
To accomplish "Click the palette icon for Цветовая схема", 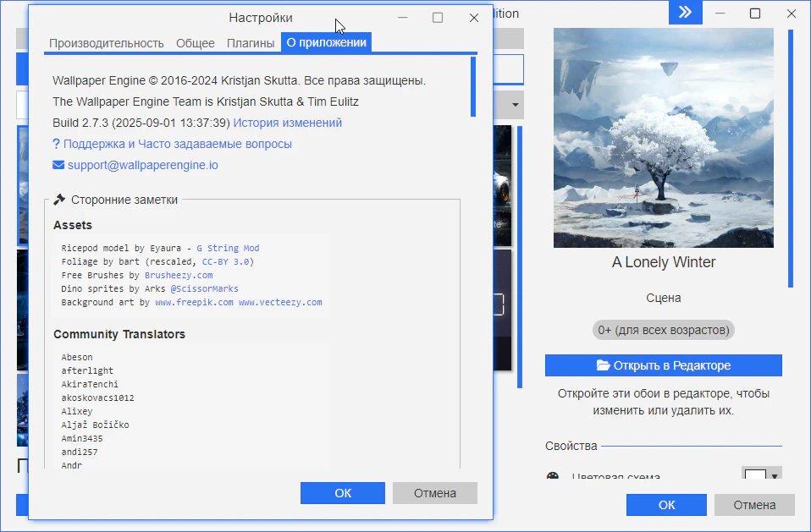I will [553, 477].
